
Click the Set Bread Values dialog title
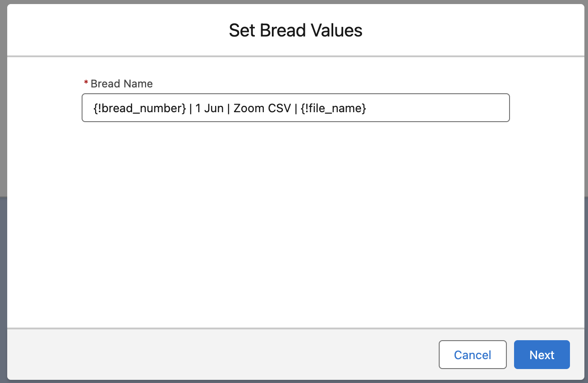click(x=295, y=30)
